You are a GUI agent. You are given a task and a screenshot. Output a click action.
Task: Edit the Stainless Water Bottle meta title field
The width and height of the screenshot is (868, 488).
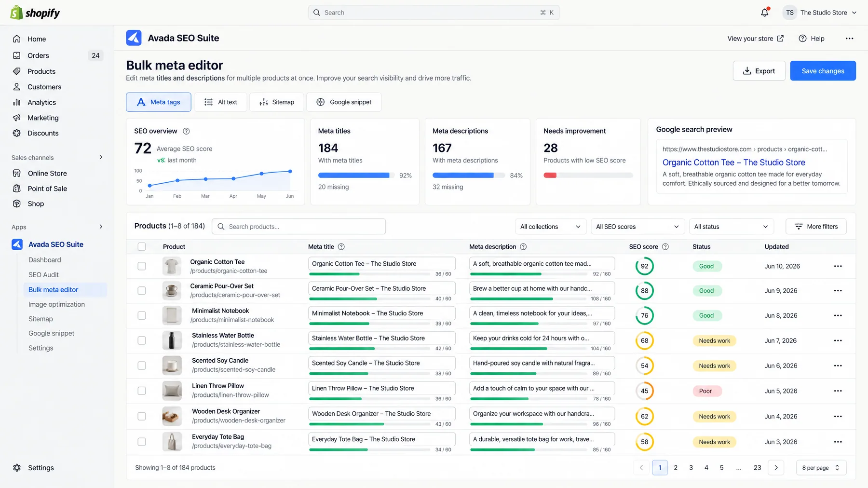click(x=382, y=339)
